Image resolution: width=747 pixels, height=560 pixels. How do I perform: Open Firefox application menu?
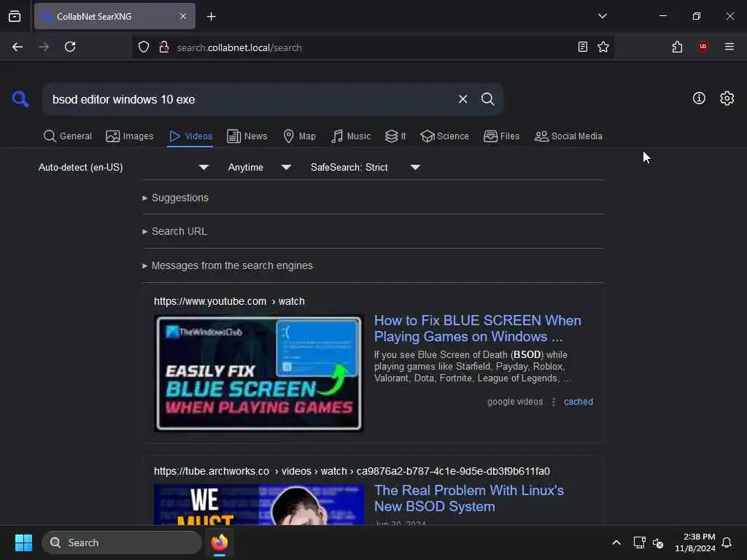tap(729, 47)
